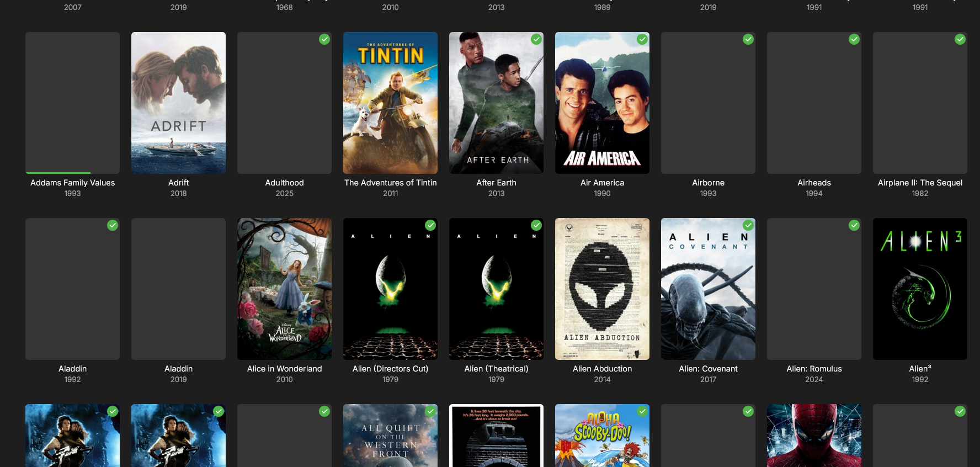Click the Alien (Directors Cut) title

pyautogui.click(x=390, y=369)
